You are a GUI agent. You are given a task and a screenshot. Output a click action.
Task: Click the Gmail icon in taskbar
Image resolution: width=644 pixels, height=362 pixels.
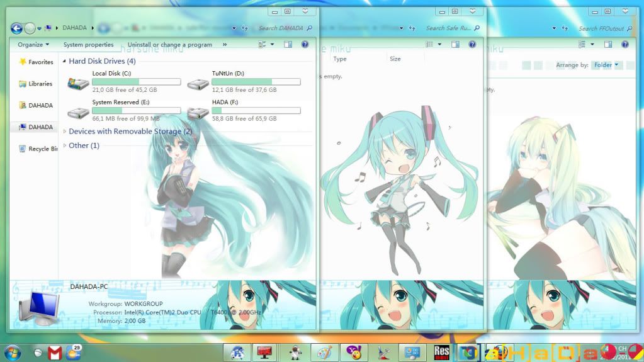(55, 353)
